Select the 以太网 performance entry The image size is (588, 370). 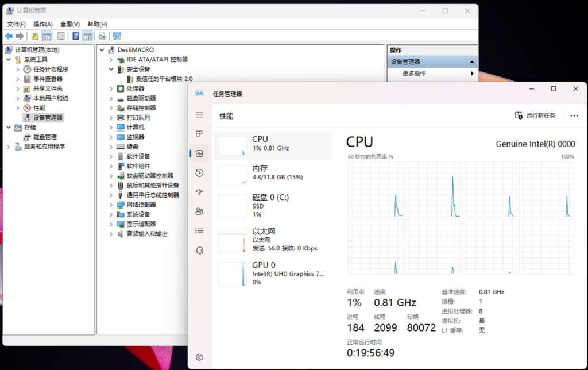pos(273,240)
